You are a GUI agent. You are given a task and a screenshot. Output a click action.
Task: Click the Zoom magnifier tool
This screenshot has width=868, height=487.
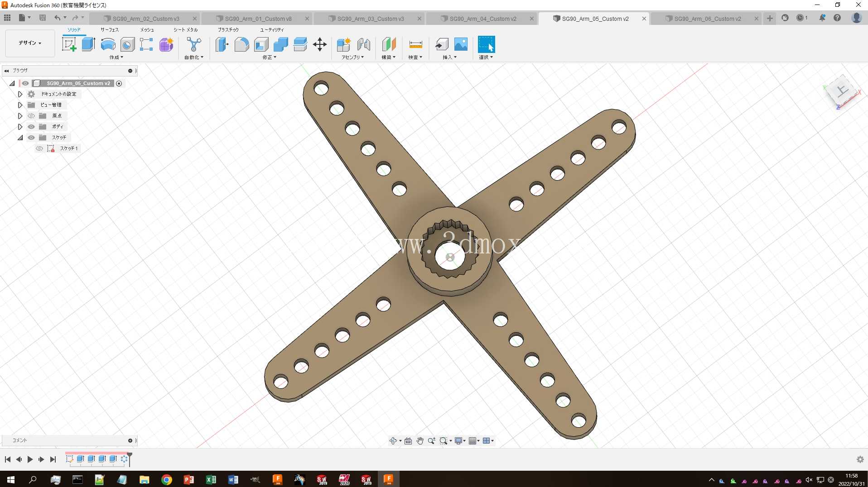(432, 441)
